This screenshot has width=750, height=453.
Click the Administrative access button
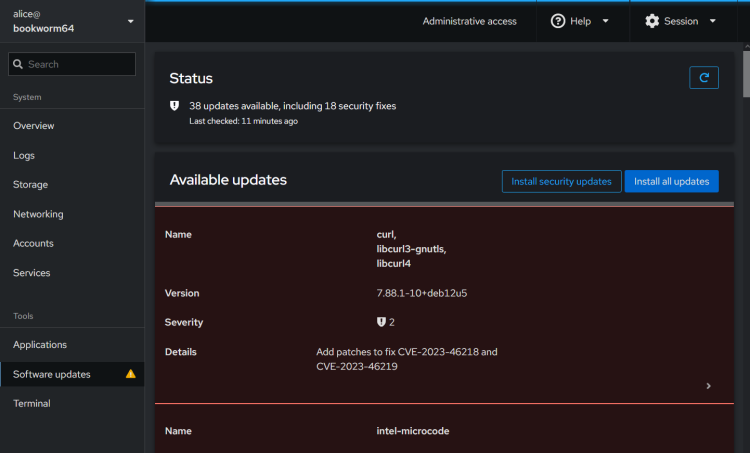pos(469,21)
